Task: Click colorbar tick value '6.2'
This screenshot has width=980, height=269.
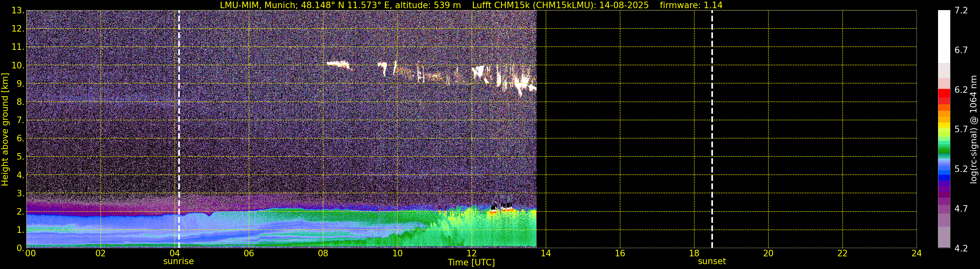Action: tap(961, 90)
